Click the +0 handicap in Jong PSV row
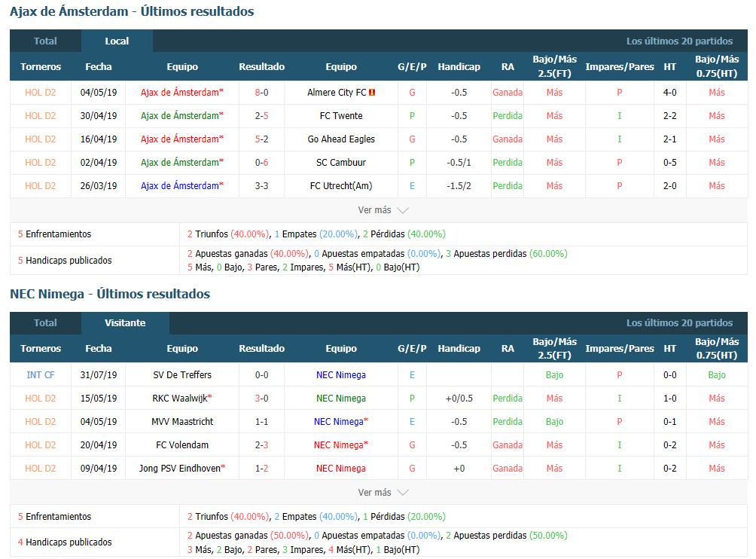The height and width of the screenshot is (559, 756). 459,469
